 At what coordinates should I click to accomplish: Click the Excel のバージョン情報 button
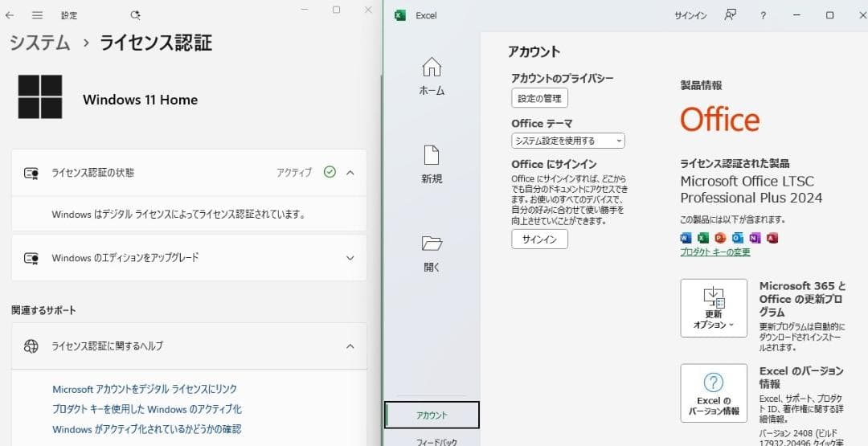click(x=714, y=393)
